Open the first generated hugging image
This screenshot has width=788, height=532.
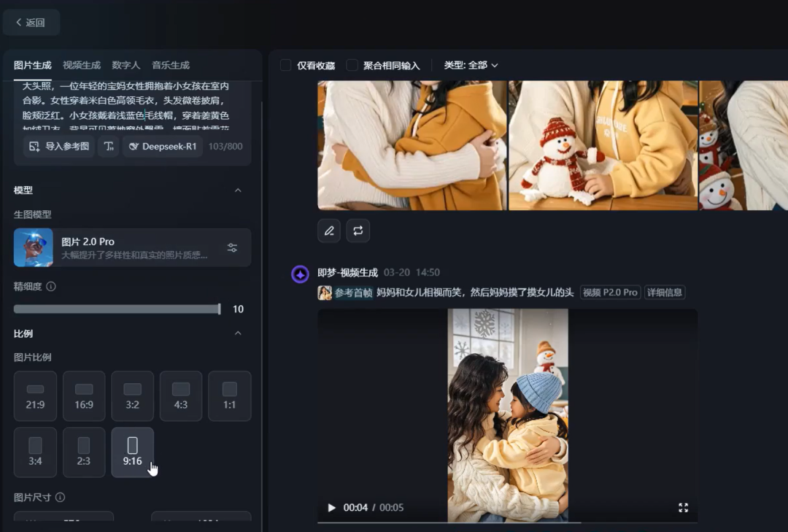click(412, 145)
